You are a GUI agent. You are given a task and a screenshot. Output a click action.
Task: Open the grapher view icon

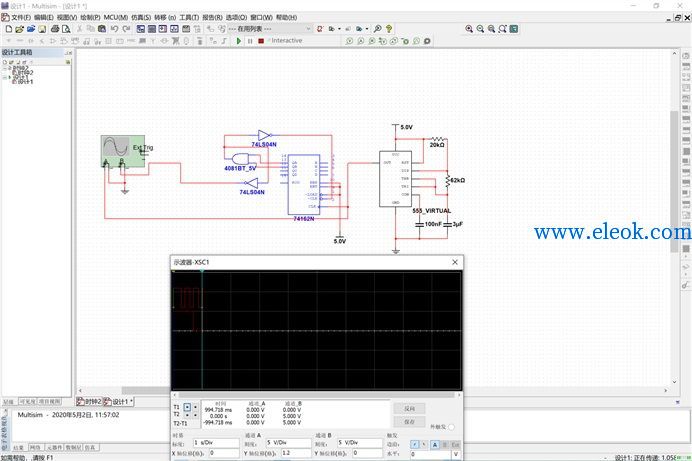pyautogui.click(x=174, y=29)
